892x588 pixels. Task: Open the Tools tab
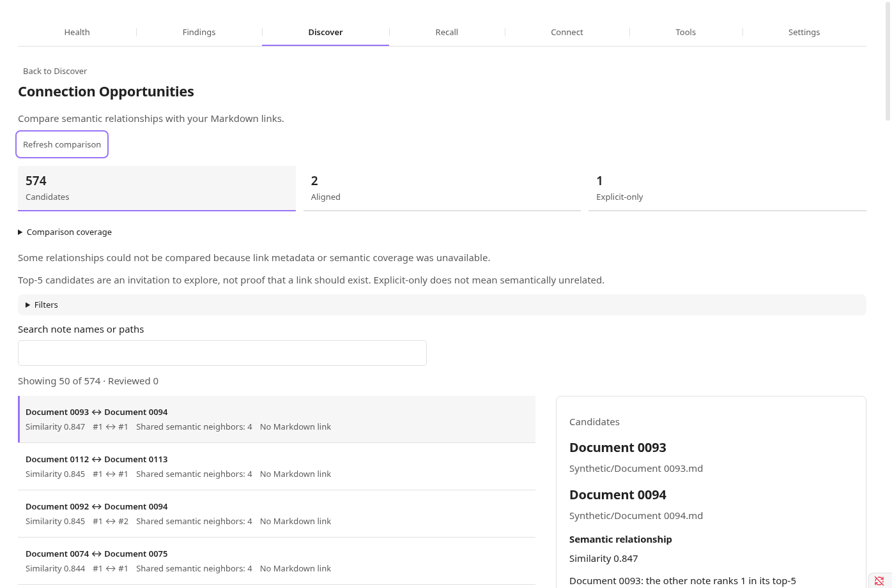(x=686, y=32)
